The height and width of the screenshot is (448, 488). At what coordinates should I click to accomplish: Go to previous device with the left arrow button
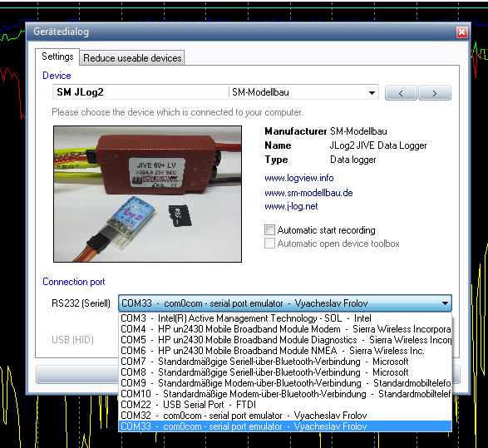pyautogui.click(x=401, y=93)
